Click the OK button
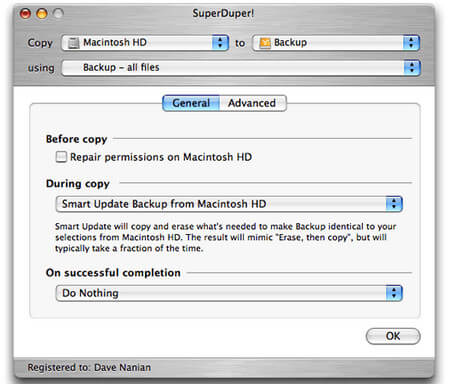The image size is (450, 384). coord(393,336)
